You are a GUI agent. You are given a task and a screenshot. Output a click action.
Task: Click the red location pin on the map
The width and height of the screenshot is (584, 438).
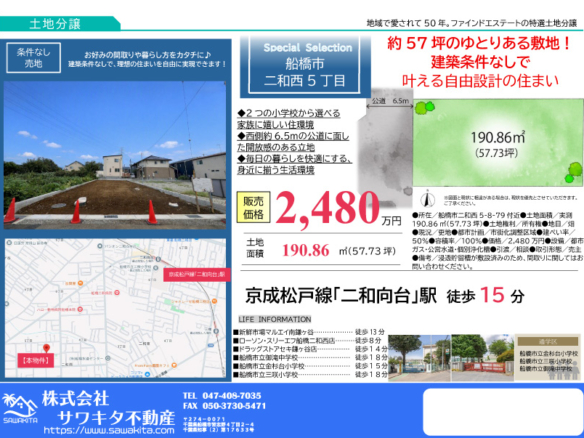(46, 348)
